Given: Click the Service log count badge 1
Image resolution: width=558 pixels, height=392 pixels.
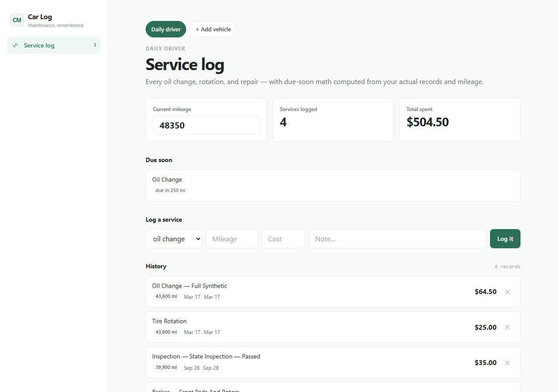Looking at the screenshot, I should tap(95, 45).
